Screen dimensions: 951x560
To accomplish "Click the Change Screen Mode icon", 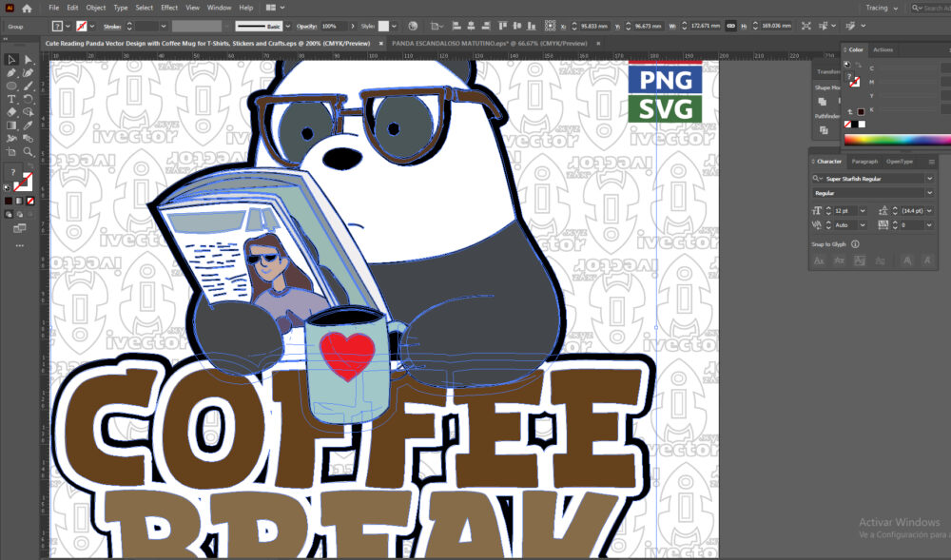I will point(19,228).
